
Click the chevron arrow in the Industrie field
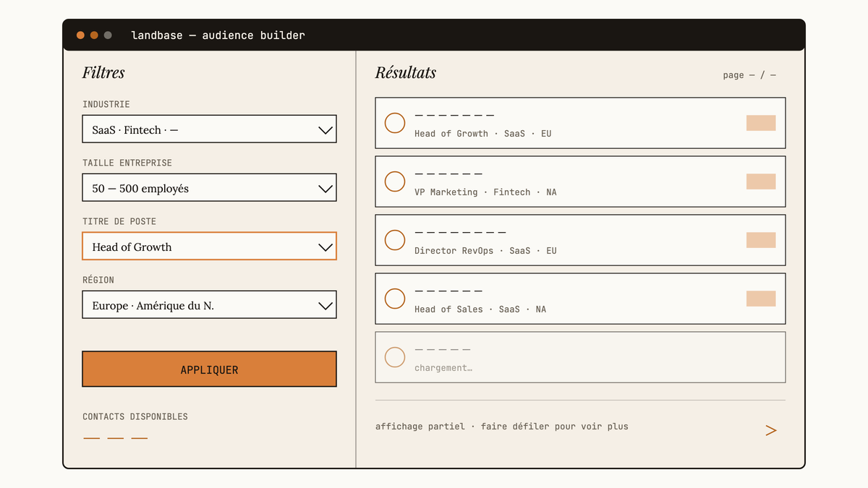[325, 130]
